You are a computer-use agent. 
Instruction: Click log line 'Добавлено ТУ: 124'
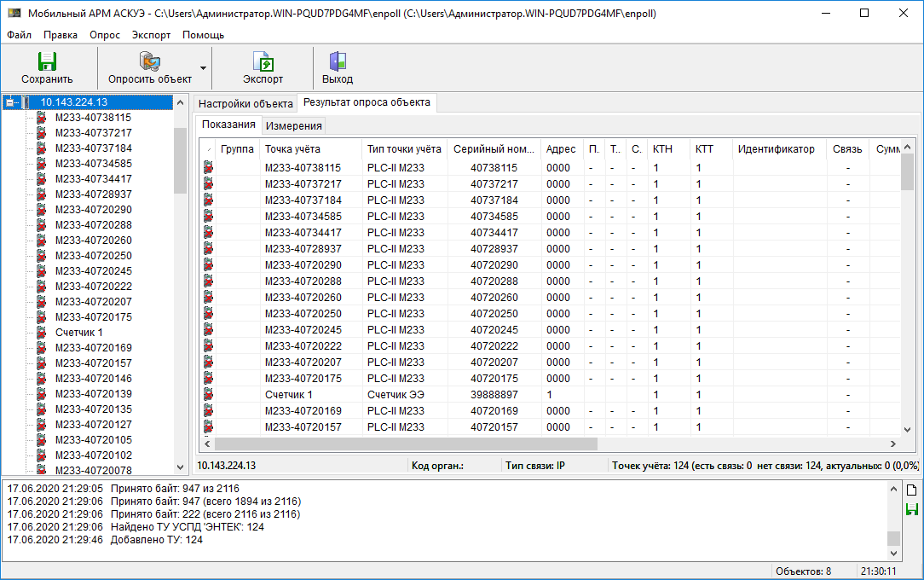point(105,540)
